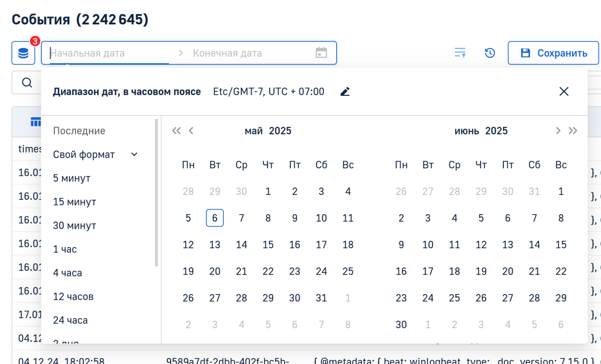
Task: Advance to next month arrow
Action: (558, 131)
